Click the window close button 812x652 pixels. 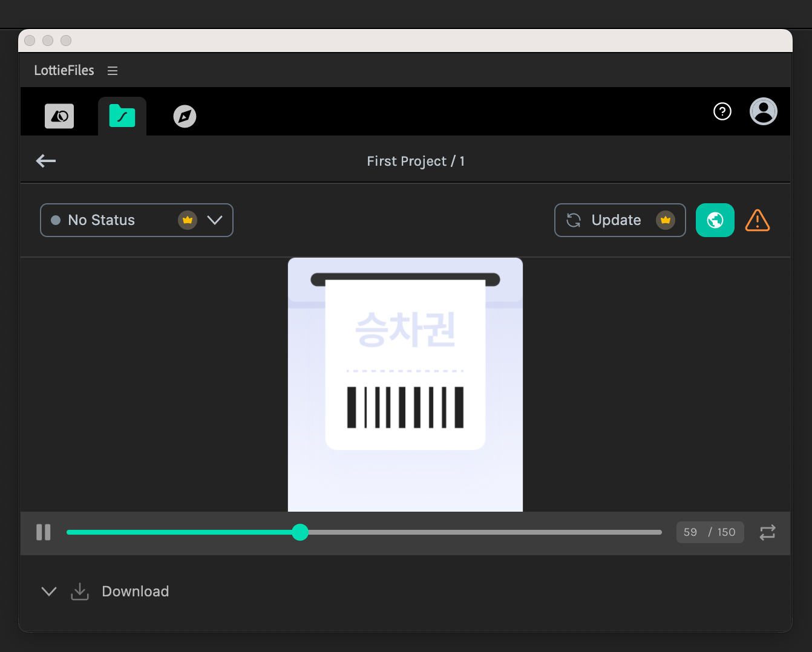(30, 41)
